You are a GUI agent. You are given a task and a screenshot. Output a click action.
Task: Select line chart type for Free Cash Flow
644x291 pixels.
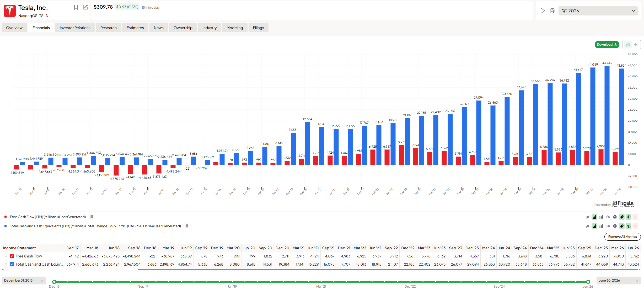coord(588,217)
